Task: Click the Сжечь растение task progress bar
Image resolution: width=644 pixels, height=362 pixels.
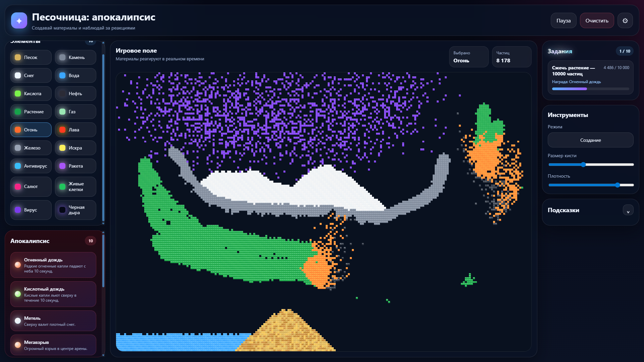Action: pyautogui.click(x=590, y=89)
